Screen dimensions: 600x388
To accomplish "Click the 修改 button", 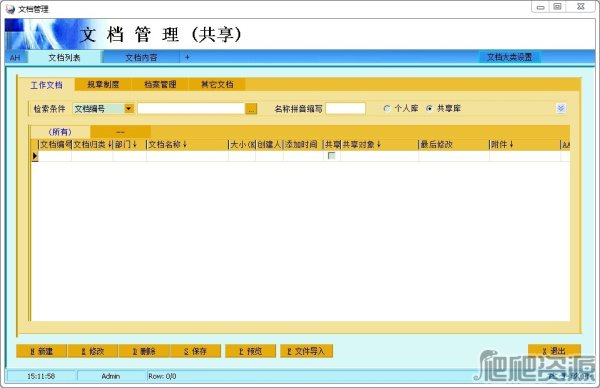I will coord(93,351).
